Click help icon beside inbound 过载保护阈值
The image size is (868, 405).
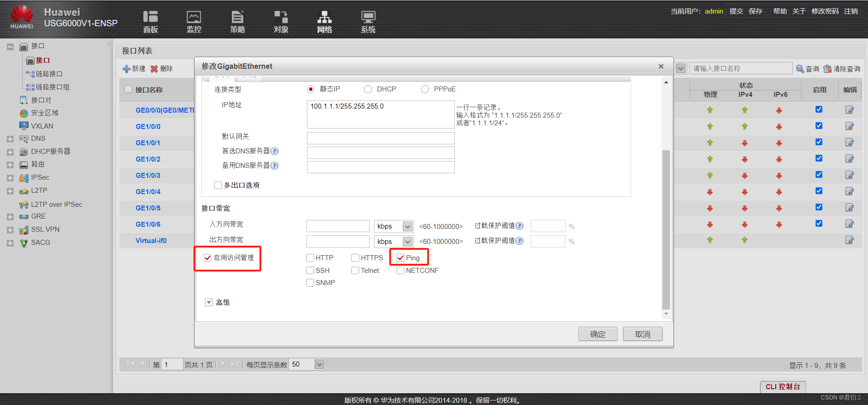tap(519, 226)
